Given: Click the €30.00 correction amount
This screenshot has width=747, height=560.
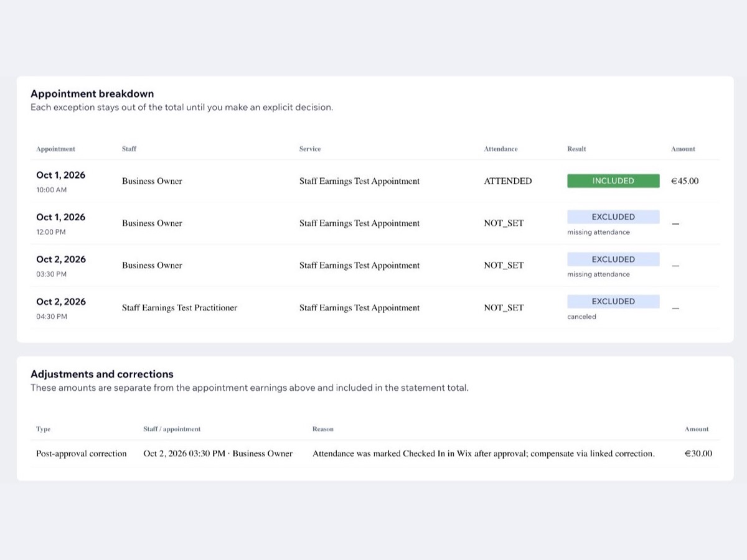Looking at the screenshot, I should 698,454.
